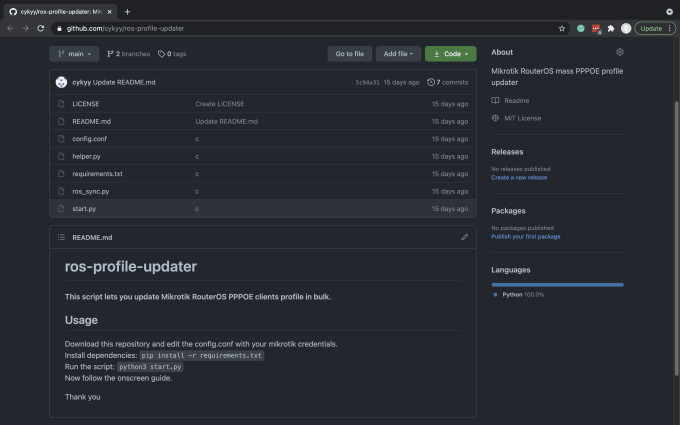Click the Python 100.0% language entry
Viewport: 680px width, 425px height.
click(519, 294)
